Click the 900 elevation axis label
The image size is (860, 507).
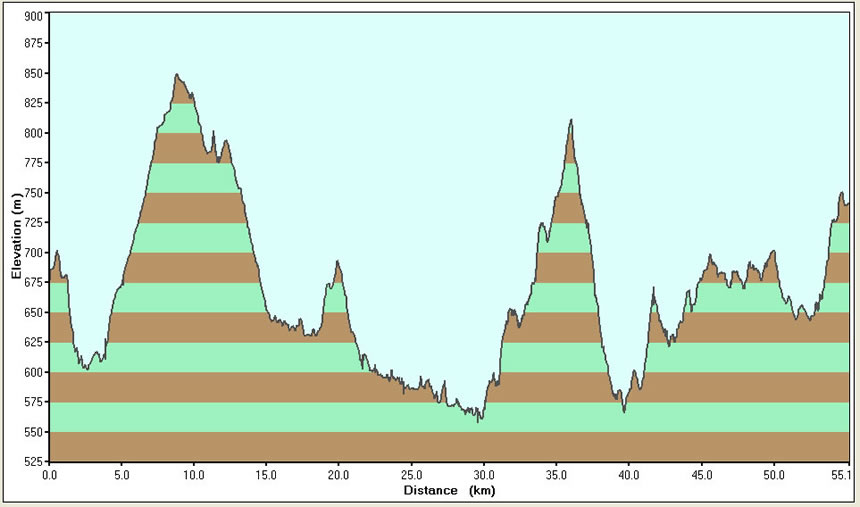pos(33,16)
